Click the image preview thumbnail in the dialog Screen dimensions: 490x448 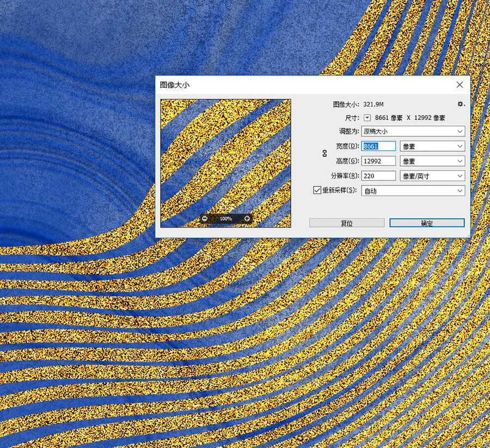225,163
